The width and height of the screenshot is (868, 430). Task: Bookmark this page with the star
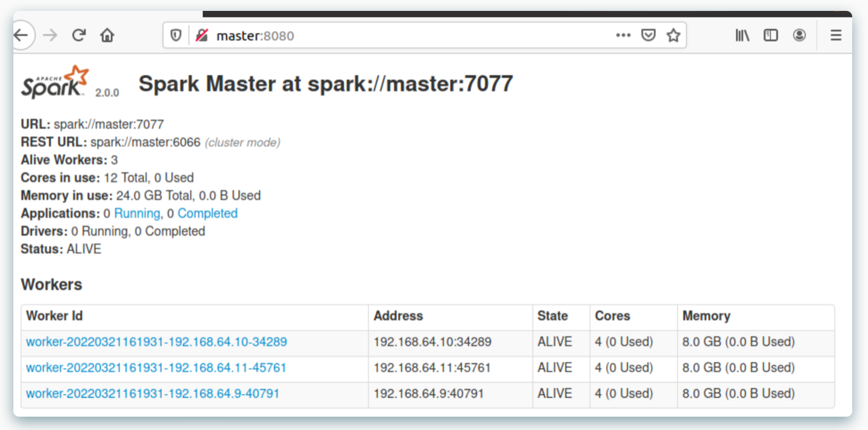pyautogui.click(x=673, y=35)
